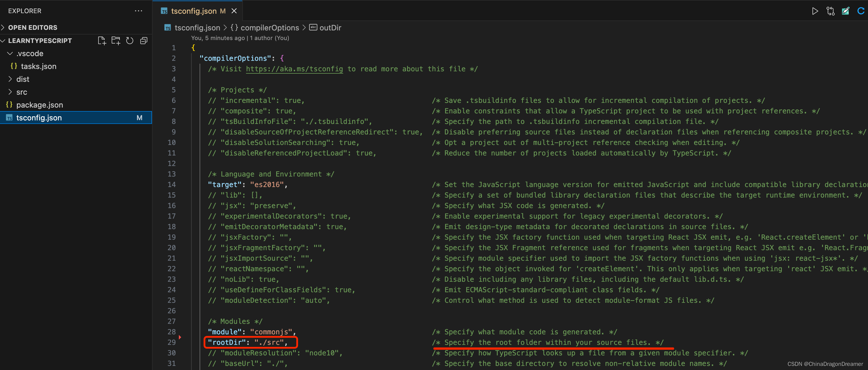Click the /* Language and Environment */ comment
Screen dimensions: 868x370
pyautogui.click(x=271, y=174)
